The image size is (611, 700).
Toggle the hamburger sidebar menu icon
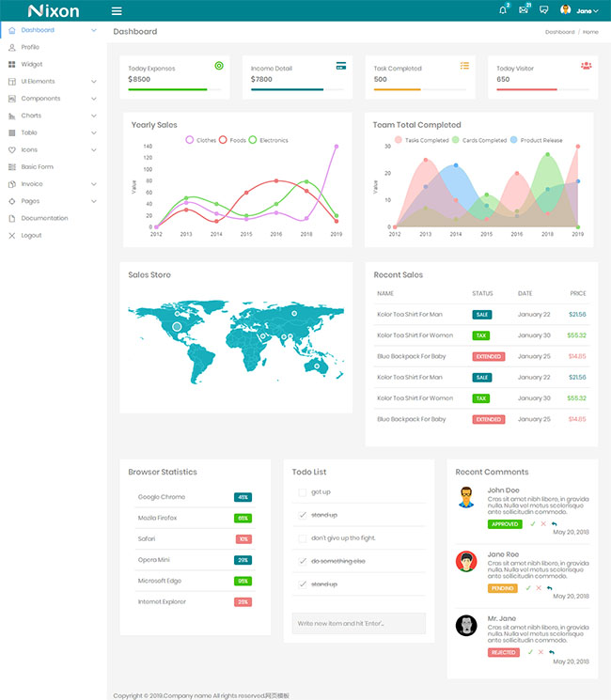click(x=117, y=11)
